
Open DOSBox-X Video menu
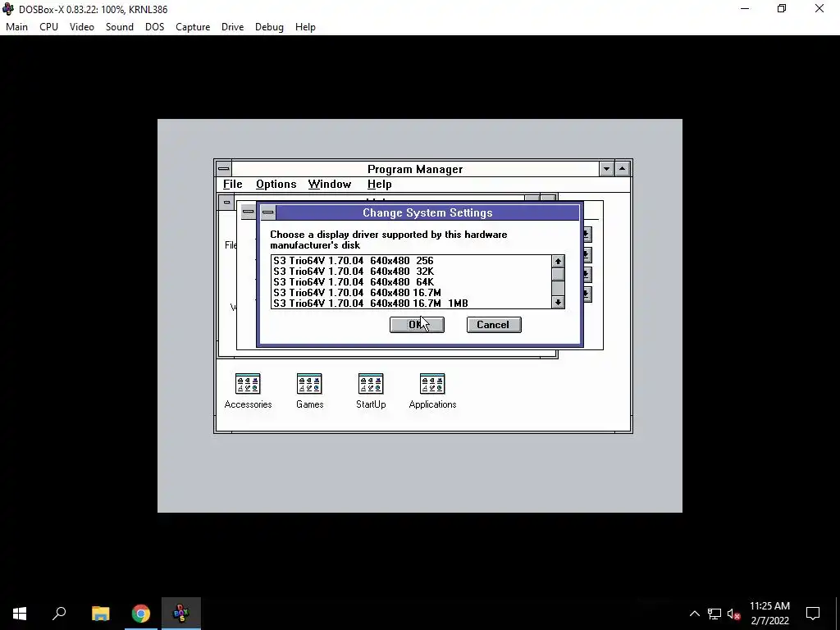[x=82, y=27]
